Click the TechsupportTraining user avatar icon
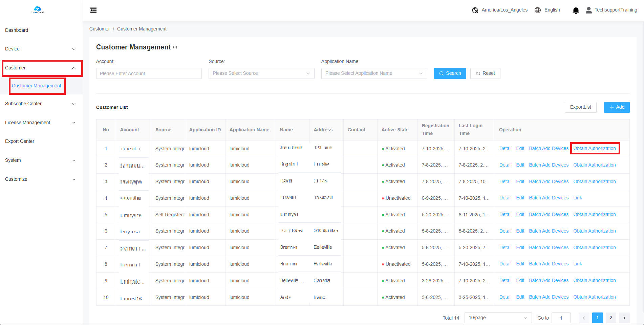 (588, 10)
